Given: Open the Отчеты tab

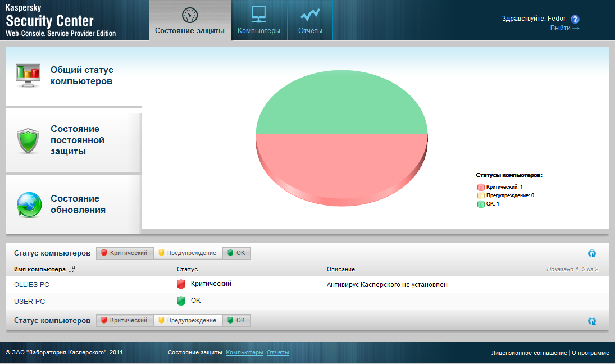Looking at the screenshot, I should (310, 20).
